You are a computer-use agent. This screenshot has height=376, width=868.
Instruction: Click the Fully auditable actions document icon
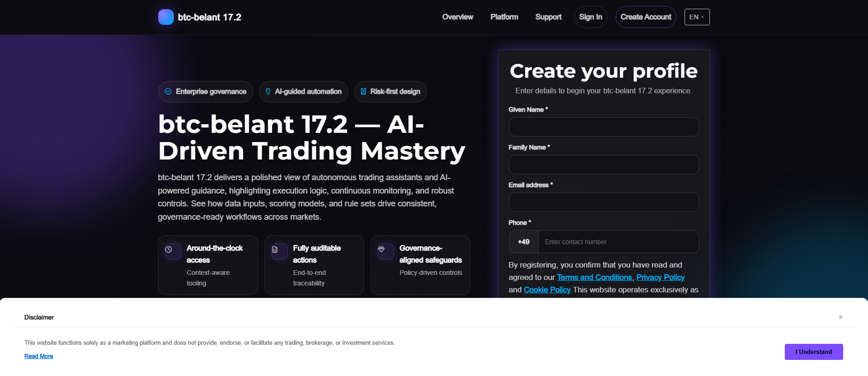[x=275, y=250]
